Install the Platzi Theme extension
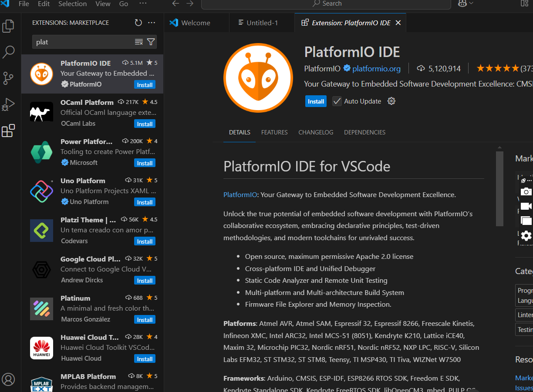This screenshot has width=533, height=392. click(x=145, y=241)
